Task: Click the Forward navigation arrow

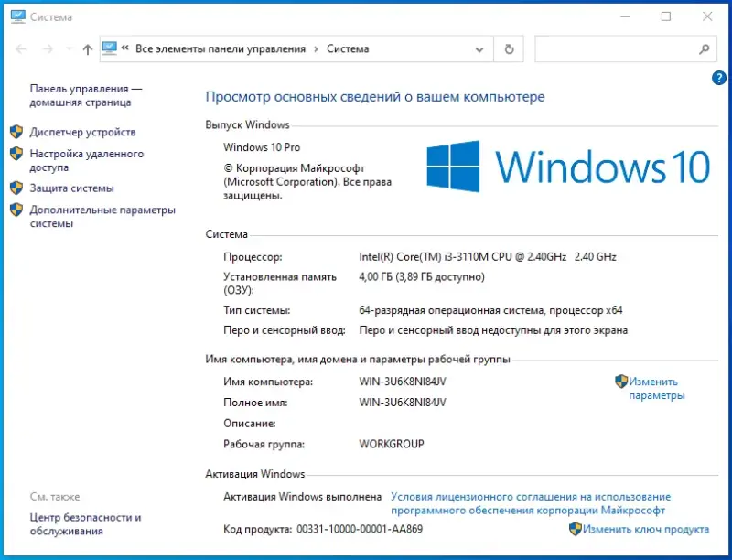Action: pyautogui.click(x=48, y=49)
